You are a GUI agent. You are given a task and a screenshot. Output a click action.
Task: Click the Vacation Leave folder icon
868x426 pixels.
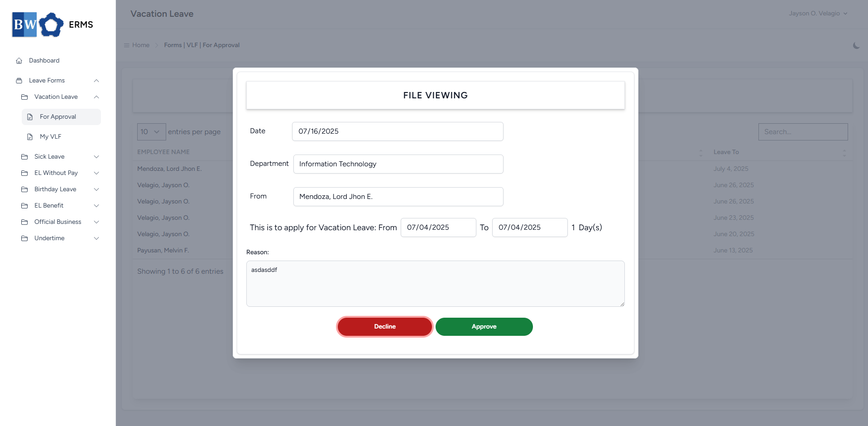tap(24, 97)
